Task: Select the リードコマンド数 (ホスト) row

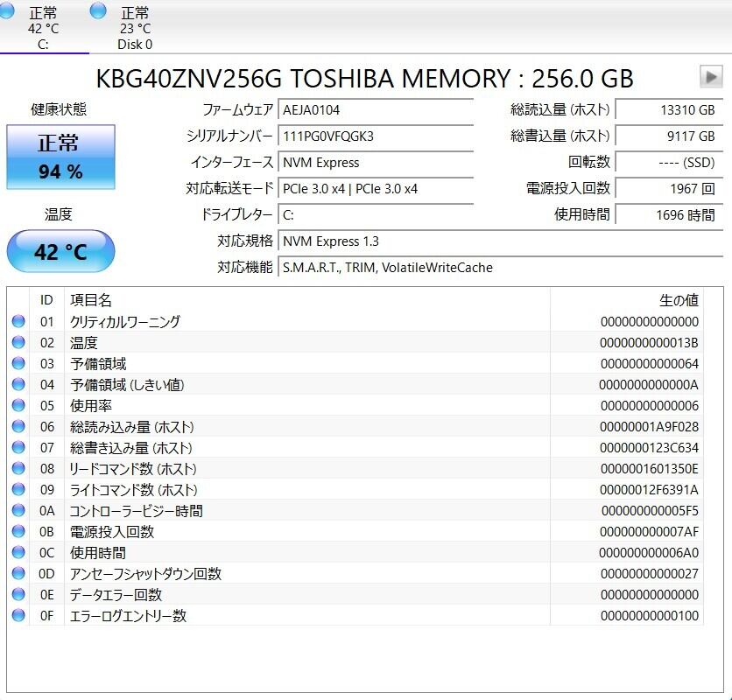Action: (355, 468)
